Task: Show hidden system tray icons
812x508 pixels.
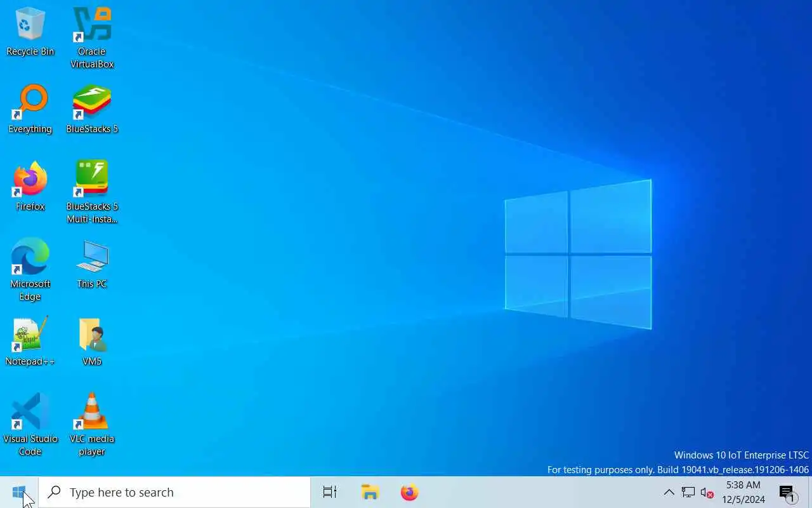Action: point(669,492)
